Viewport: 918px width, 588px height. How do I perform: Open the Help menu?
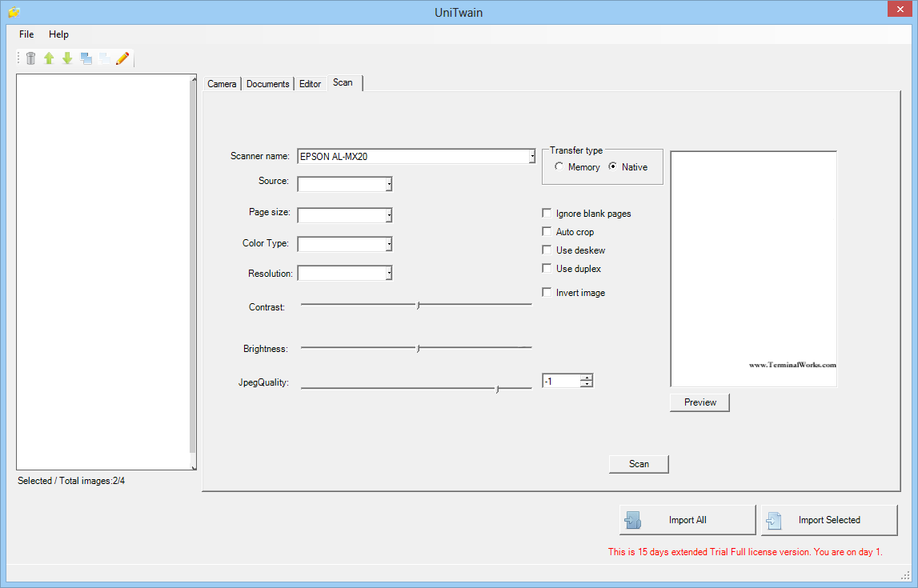(x=58, y=34)
